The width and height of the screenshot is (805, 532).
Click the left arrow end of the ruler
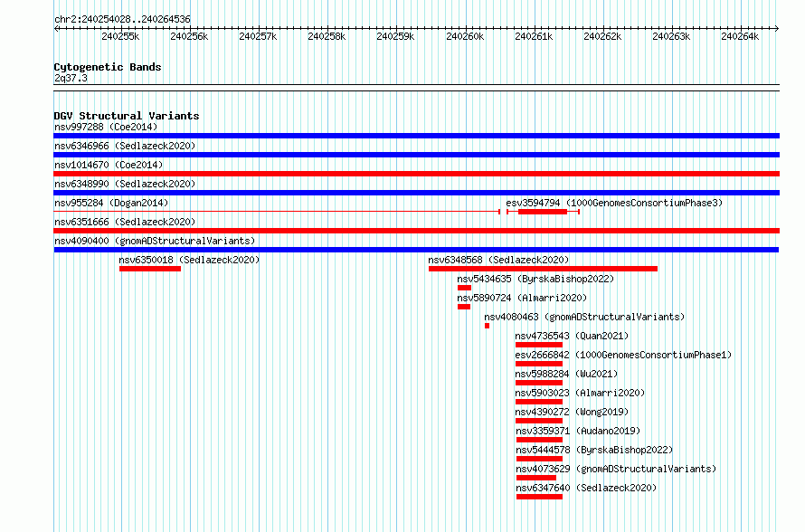tap(56, 29)
